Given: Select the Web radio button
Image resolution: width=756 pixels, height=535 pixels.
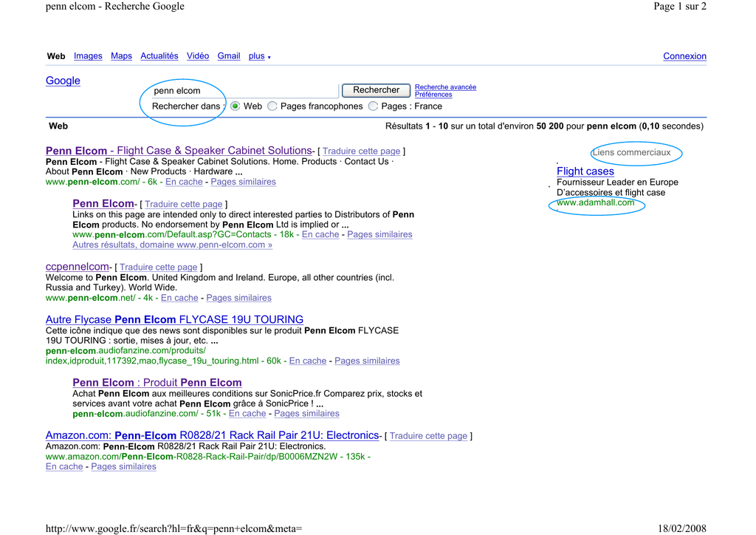Looking at the screenshot, I should 236,106.
